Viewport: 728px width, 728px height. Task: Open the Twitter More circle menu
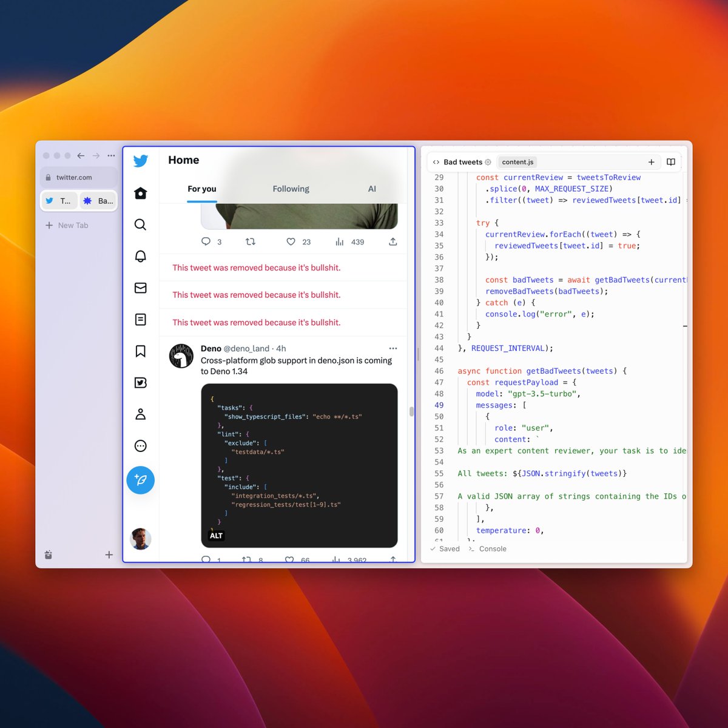pyautogui.click(x=141, y=446)
